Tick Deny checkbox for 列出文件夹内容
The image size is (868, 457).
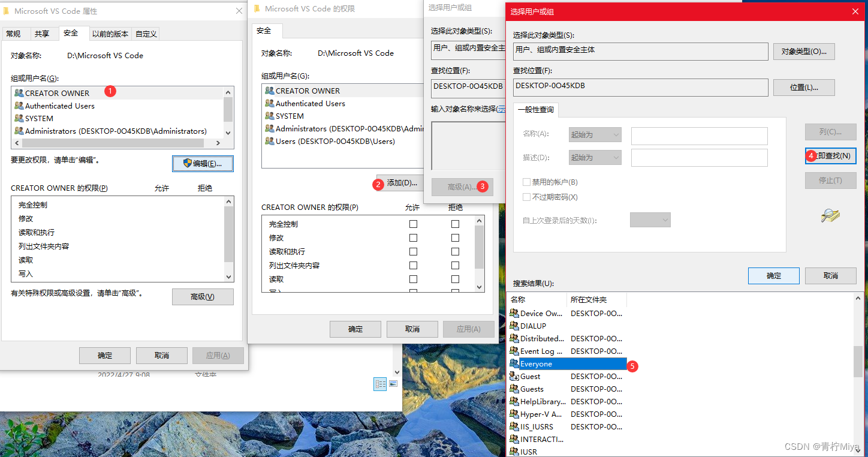(455, 265)
